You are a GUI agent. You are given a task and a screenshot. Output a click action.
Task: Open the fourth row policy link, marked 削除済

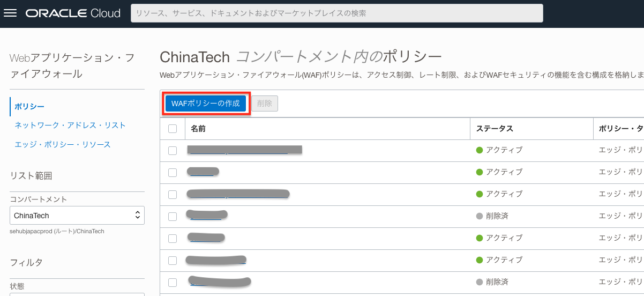pyautogui.click(x=207, y=216)
